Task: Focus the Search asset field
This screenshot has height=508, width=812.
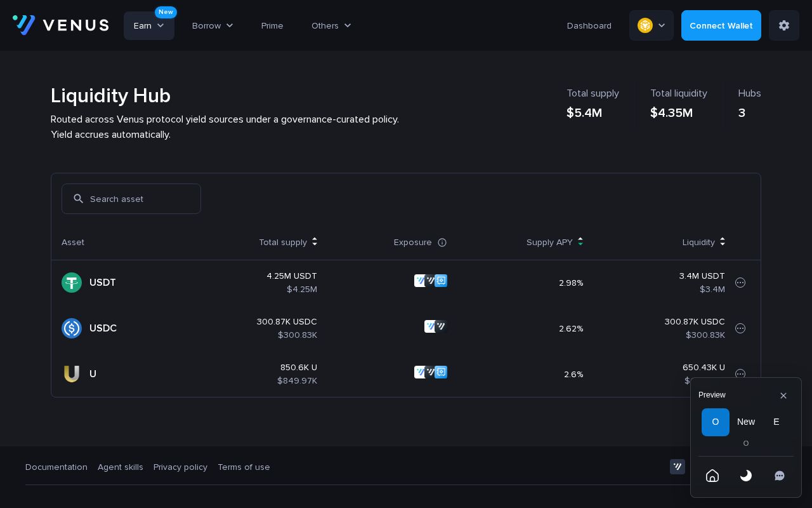Action: point(131,199)
